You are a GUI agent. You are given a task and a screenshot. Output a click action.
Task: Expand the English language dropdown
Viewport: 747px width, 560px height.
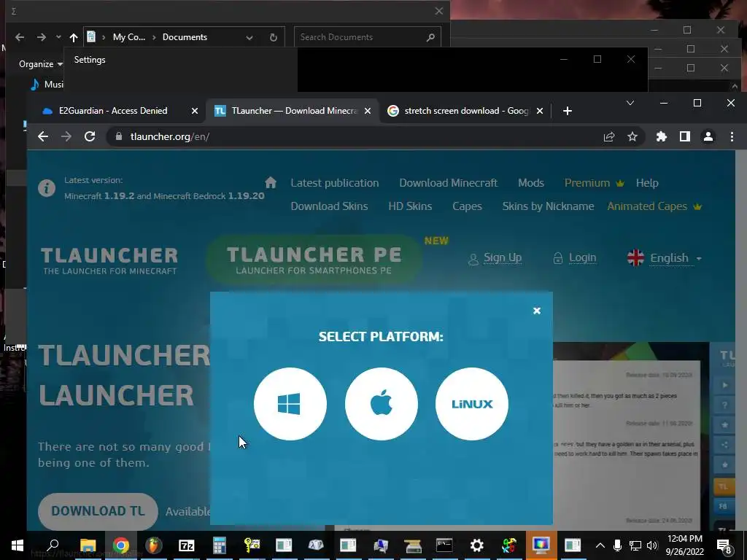coord(665,258)
